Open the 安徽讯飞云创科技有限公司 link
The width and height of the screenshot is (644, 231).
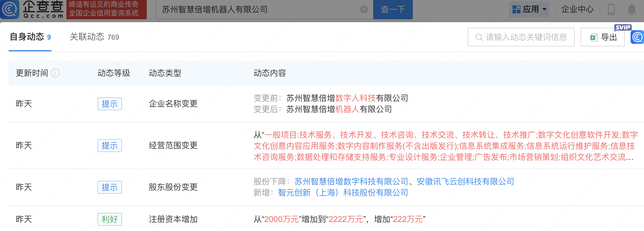(465, 182)
